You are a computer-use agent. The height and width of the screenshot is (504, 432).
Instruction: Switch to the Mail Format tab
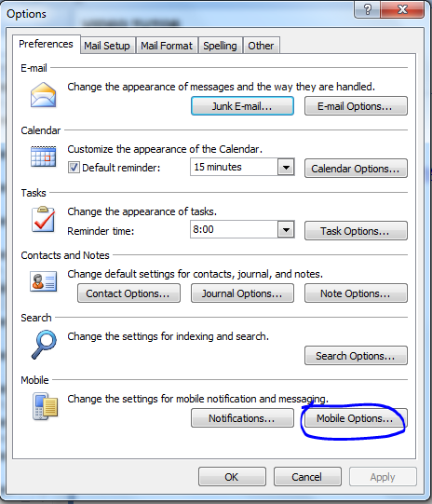pyautogui.click(x=167, y=46)
